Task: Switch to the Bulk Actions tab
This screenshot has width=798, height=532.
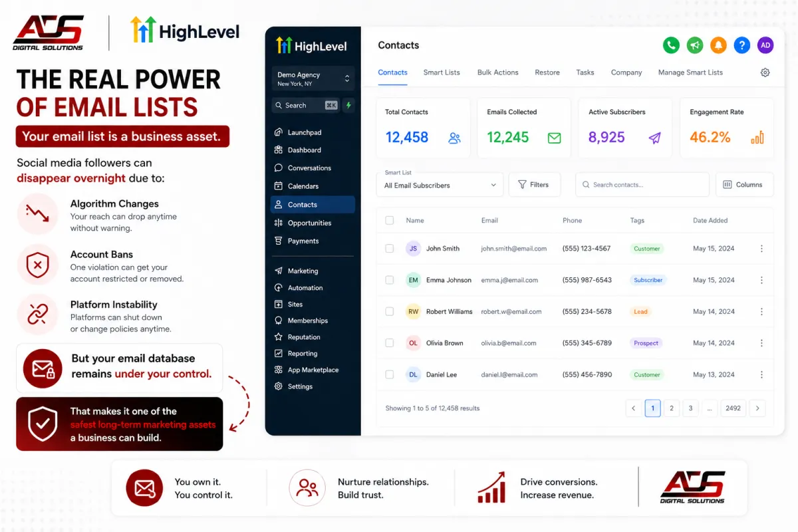Action: point(497,72)
